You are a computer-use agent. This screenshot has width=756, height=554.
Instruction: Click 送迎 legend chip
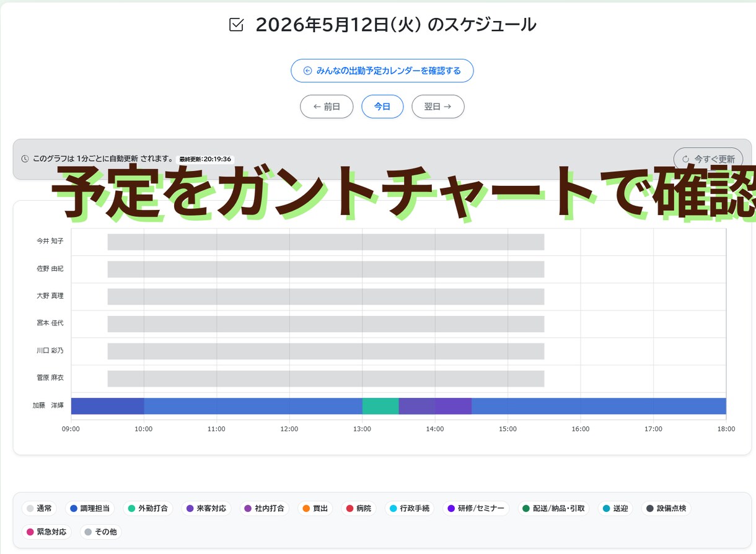point(615,509)
